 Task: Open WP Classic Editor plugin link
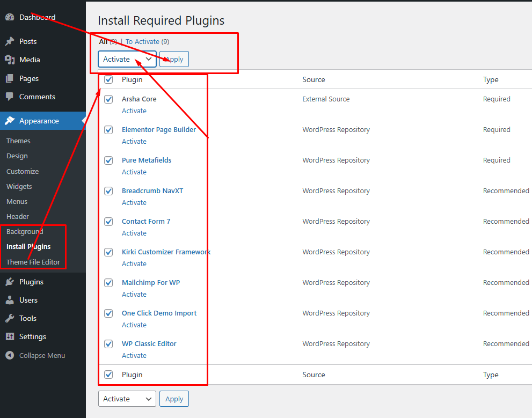149,343
